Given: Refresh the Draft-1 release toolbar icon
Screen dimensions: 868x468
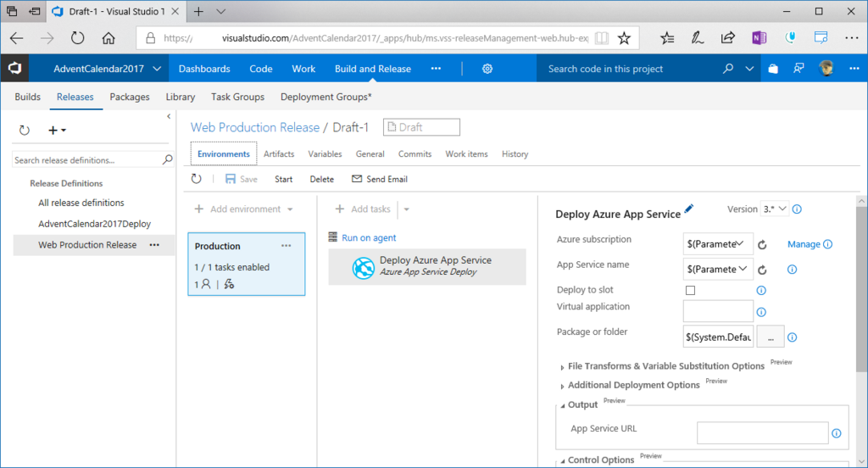Looking at the screenshot, I should [197, 179].
